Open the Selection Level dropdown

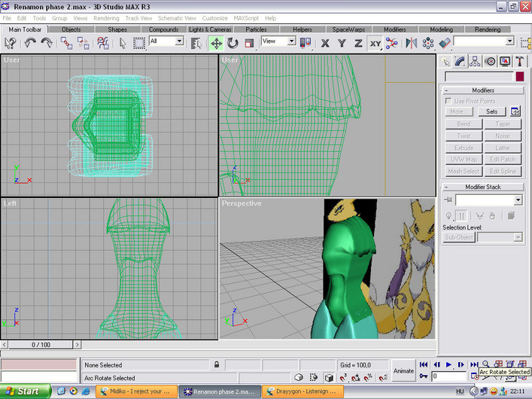coord(518,237)
